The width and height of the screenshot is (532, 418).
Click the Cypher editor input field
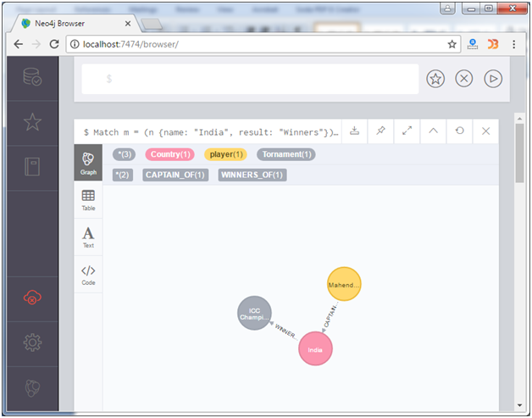pos(250,79)
